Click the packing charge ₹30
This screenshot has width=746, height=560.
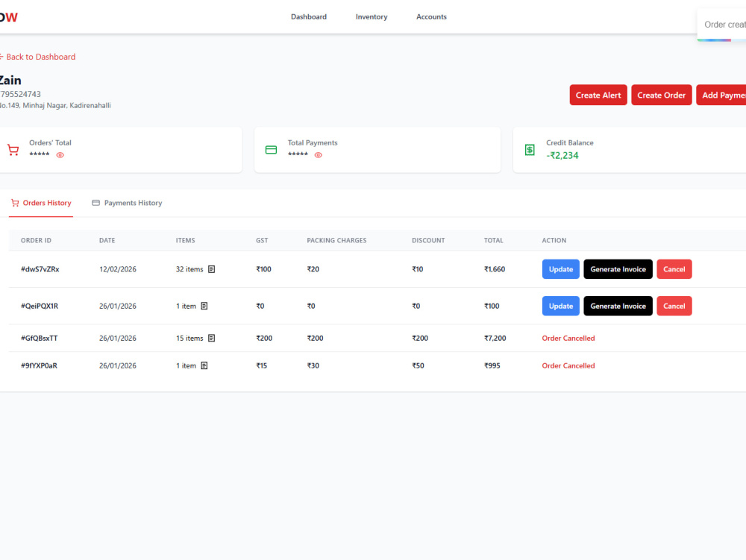click(313, 365)
